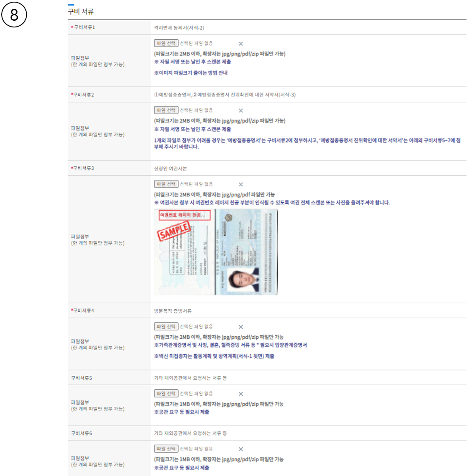
Task: Clear the attached file for 구비서류1
Action: [x=241, y=44]
